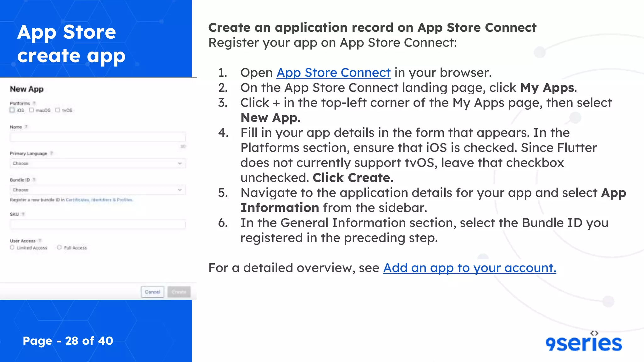Click the 'Page - 28 of 40' text

(x=68, y=341)
